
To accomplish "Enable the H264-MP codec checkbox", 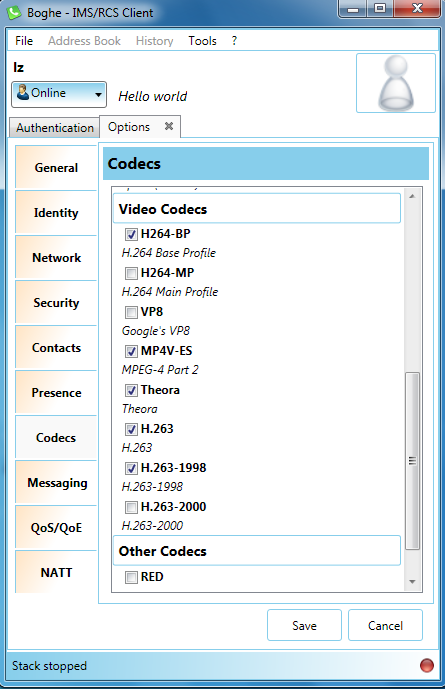I will tap(131, 273).
